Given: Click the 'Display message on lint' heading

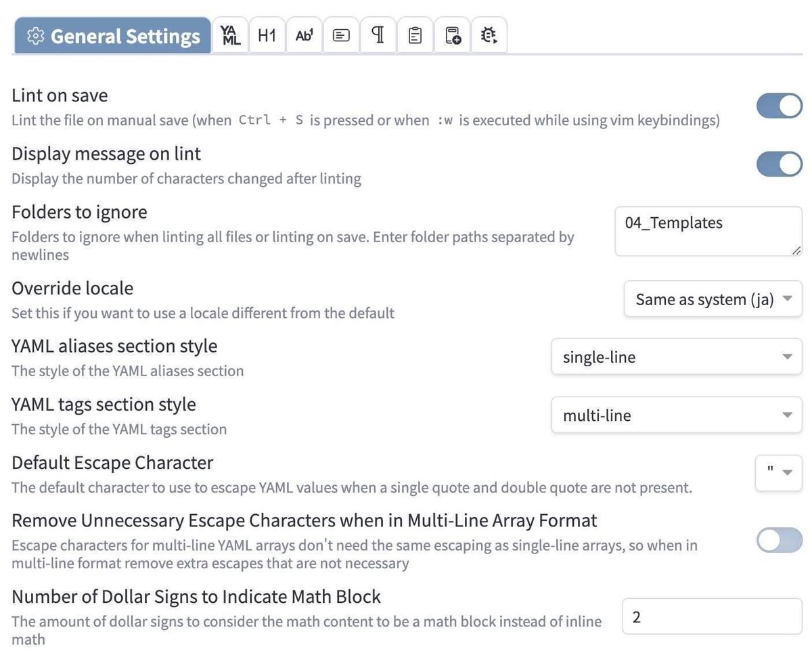Looking at the screenshot, I should click(106, 154).
